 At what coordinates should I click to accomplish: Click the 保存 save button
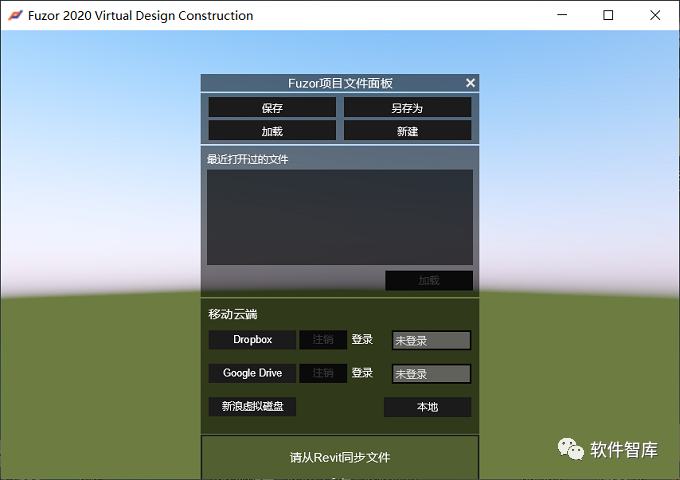coord(272,107)
